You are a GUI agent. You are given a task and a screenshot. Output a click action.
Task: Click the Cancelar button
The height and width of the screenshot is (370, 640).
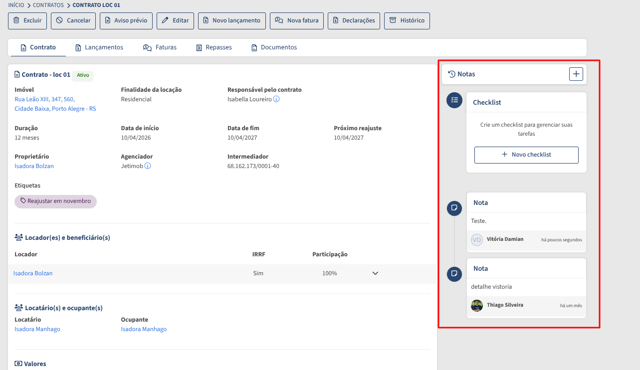(73, 20)
